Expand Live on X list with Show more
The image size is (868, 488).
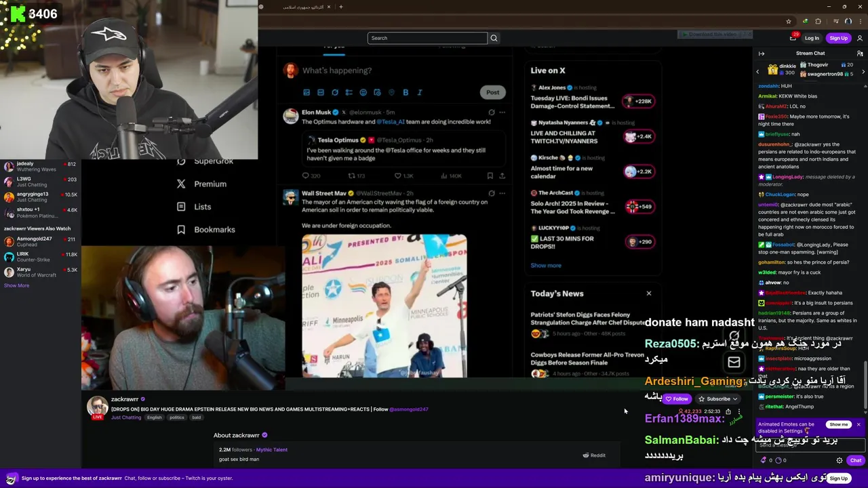coord(546,265)
